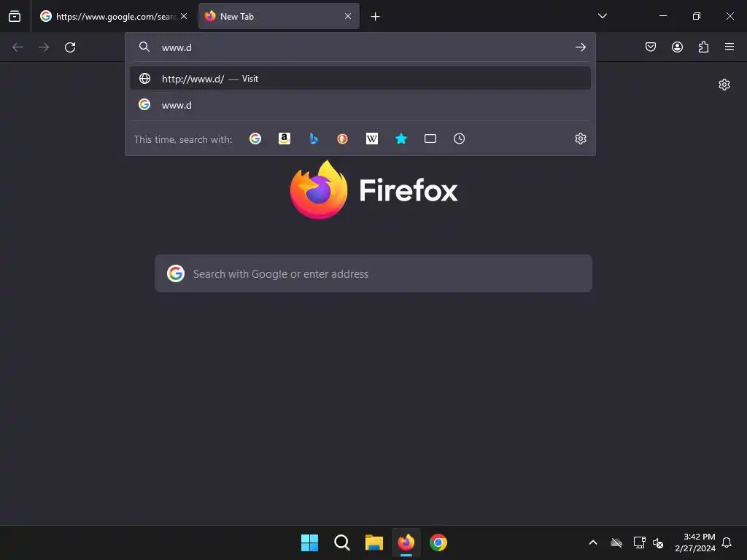Viewport: 747px width, 560px height.
Task: Go forward one page
Action: [44, 47]
